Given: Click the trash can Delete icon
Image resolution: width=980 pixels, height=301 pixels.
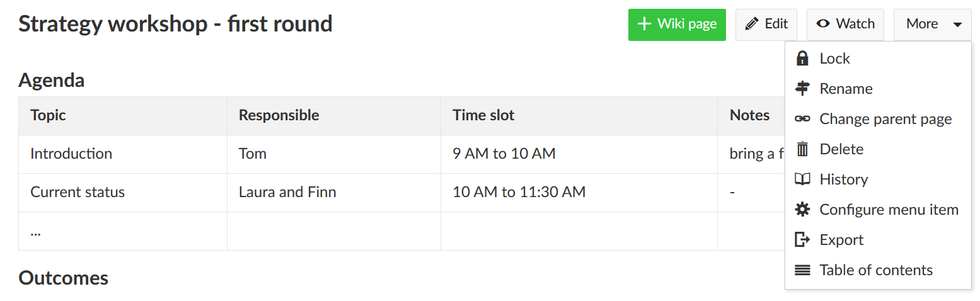Looking at the screenshot, I should tap(802, 149).
